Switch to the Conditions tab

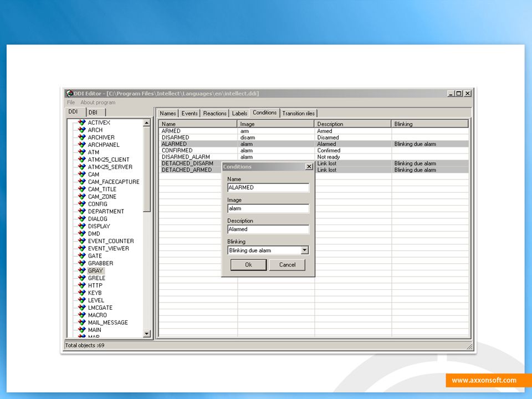pyautogui.click(x=265, y=112)
